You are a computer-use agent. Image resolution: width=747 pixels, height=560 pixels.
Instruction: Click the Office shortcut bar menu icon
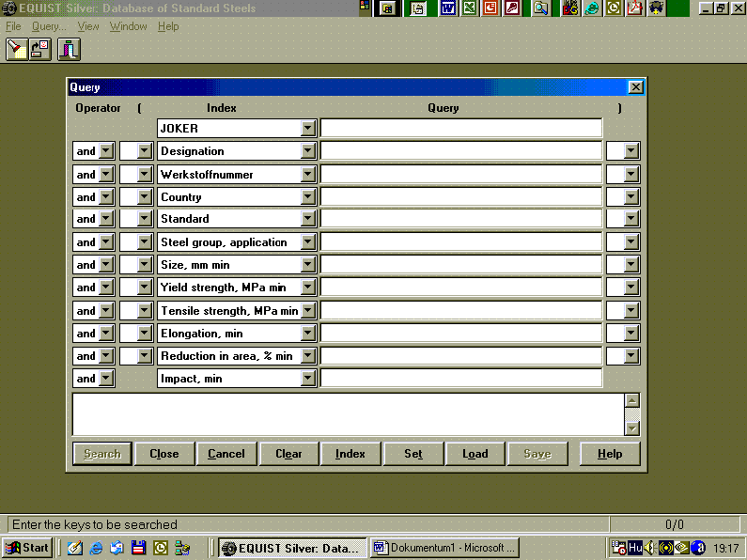[365, 6]
